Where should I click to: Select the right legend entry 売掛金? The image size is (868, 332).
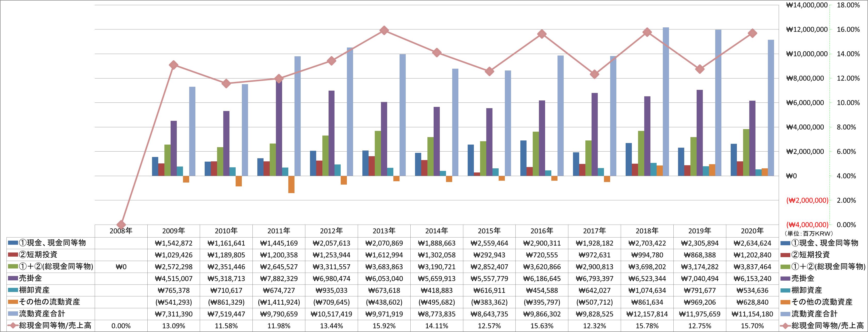click(797, 278)
